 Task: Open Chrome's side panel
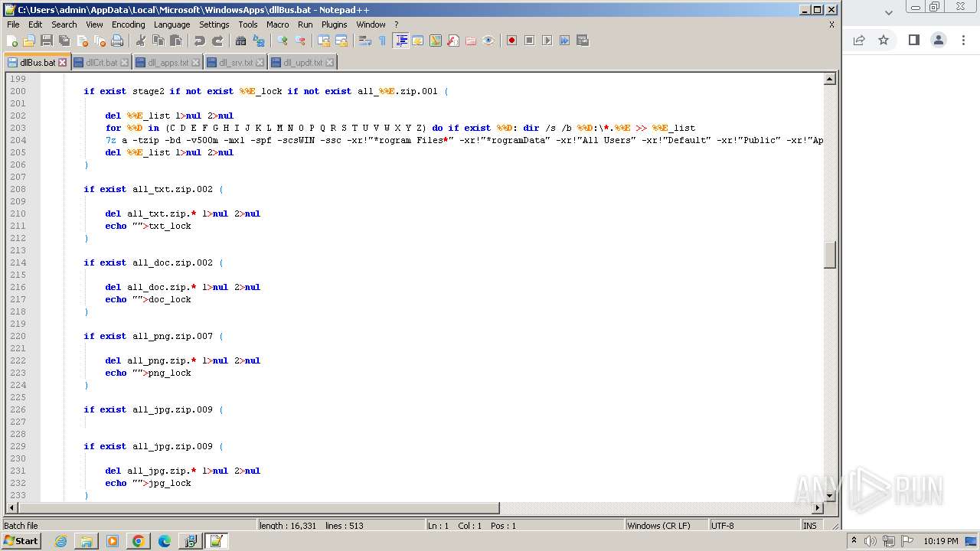point(913,40)
